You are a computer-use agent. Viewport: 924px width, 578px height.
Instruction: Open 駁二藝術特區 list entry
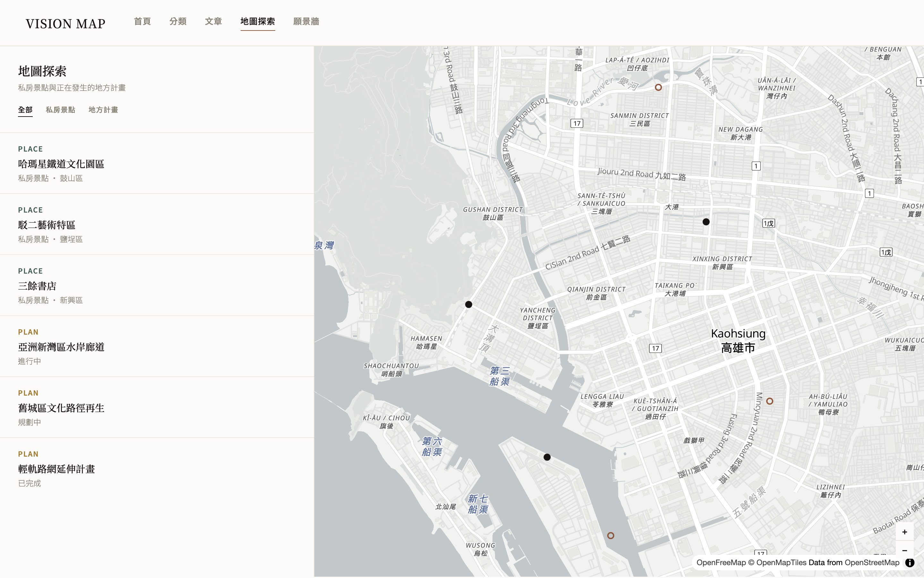pos(157,224)
